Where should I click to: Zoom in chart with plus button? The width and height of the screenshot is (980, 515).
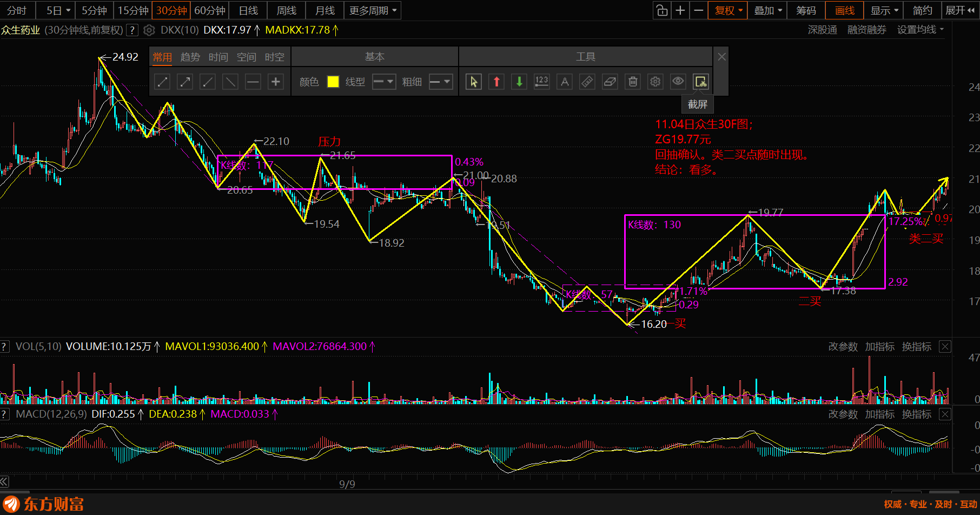[x=680, y=10]
